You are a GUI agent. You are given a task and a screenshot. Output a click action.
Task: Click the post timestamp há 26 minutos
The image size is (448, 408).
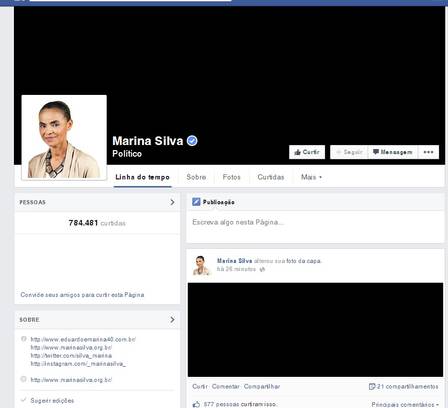(x=236, y=269)
